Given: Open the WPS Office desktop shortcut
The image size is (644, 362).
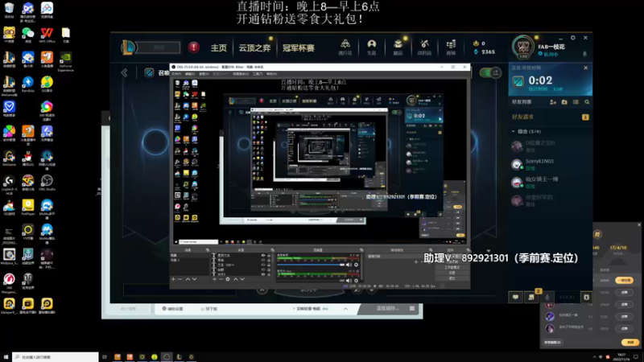Looking at the screenshot, I should pyautogui.click(x=47, y=35).
